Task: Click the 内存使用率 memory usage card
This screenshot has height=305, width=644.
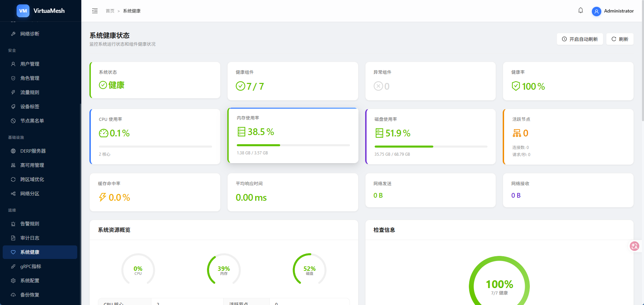Action: click(x=293, y=135)
